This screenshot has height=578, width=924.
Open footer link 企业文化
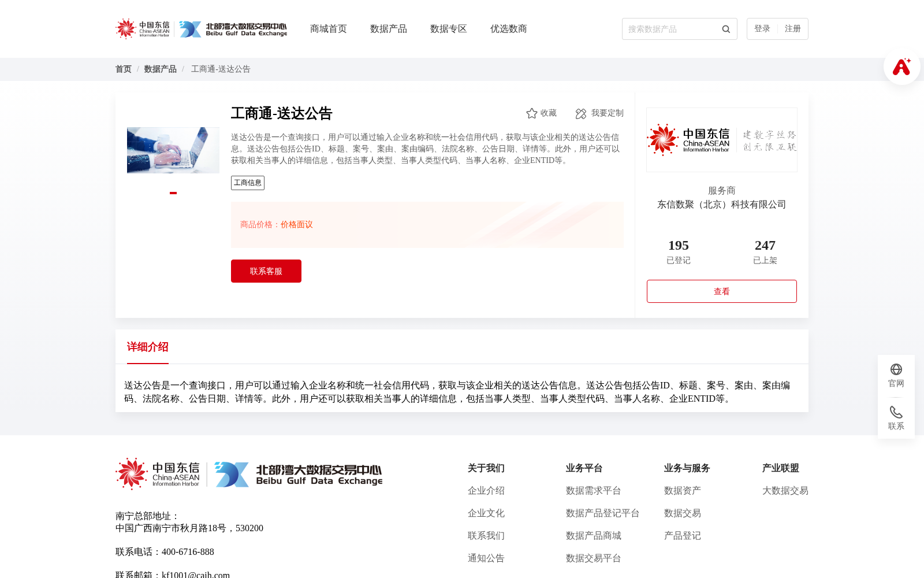tap(486, 513)
